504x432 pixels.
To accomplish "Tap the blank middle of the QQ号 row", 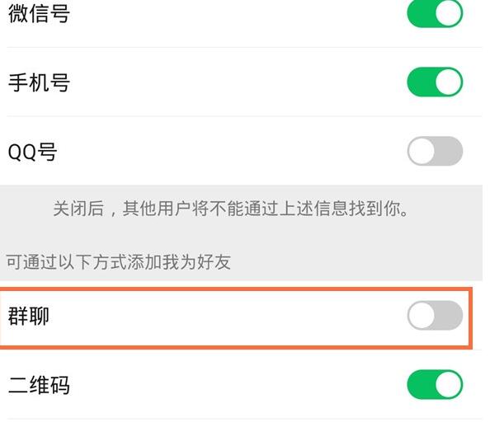I will 223,152.
